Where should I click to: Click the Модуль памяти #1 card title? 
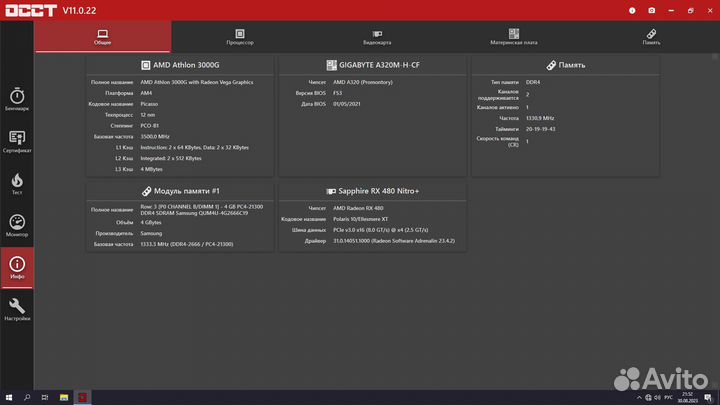[x=187, y=191]
